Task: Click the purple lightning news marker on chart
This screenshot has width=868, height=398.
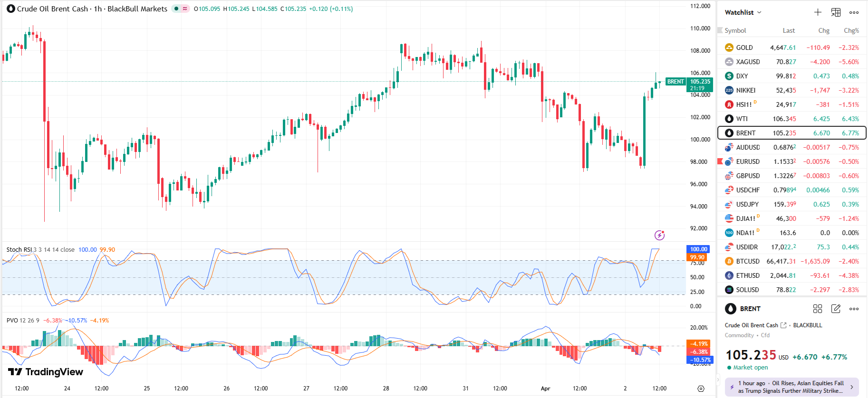Action: click(x=659, y=235)
